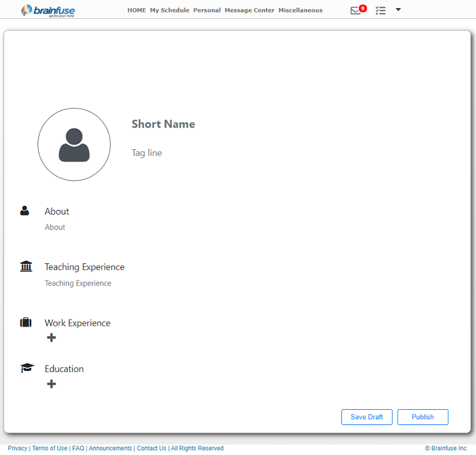Add an Education entry with plus
The width and height of the screenshot is (476, 455).
(51, 384)
